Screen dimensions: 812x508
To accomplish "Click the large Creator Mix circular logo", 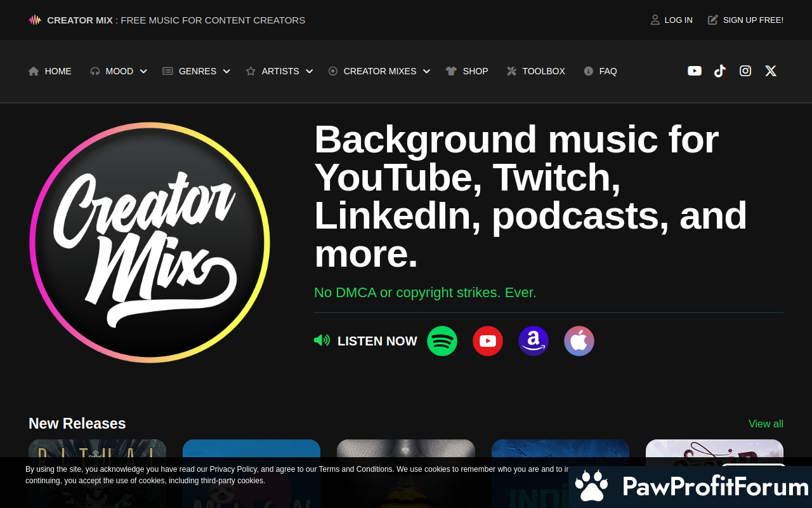I will tap(150, 243).
